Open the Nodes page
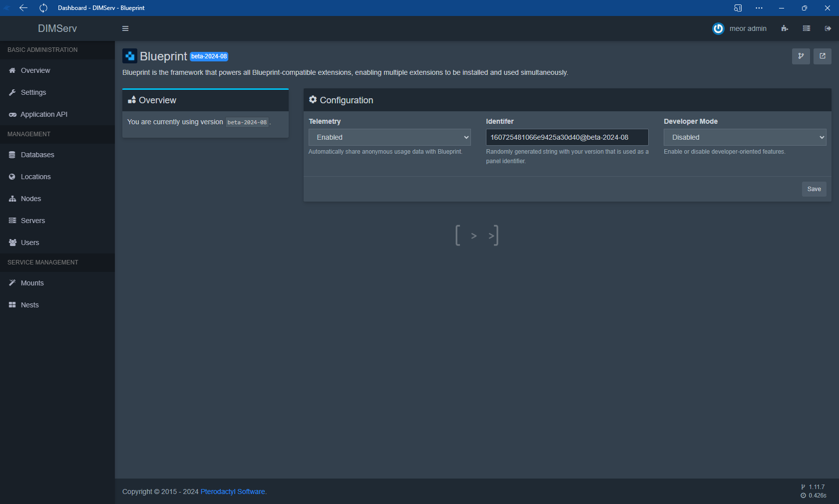 (57, 199)
